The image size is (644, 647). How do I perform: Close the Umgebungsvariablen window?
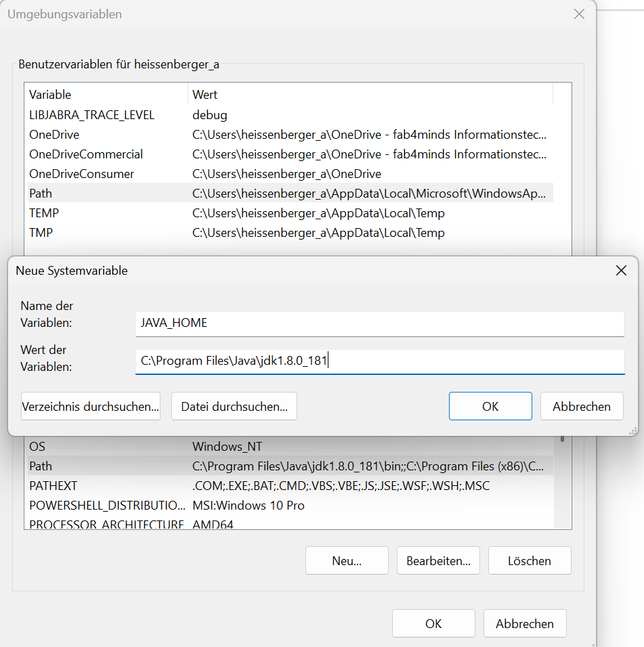click(579, 14)
